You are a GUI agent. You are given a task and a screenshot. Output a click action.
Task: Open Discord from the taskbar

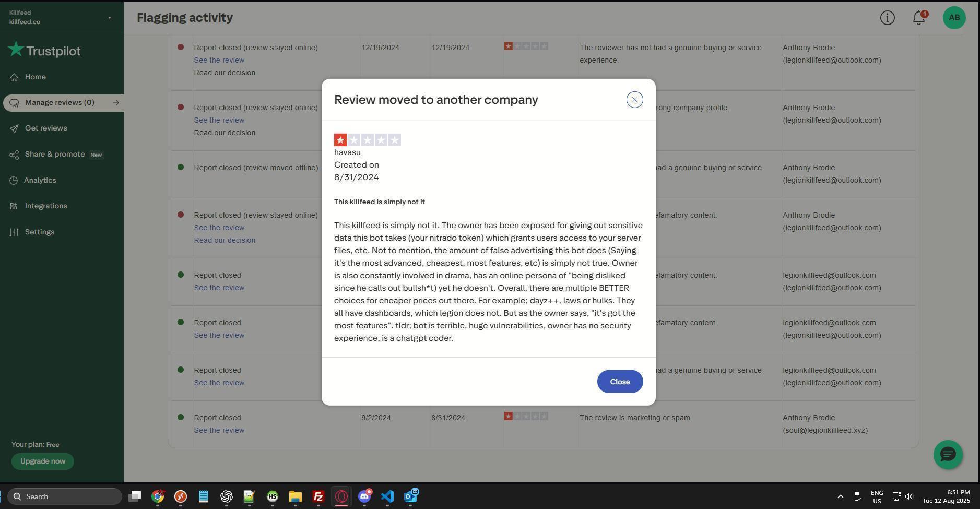[x=364, y=496]
